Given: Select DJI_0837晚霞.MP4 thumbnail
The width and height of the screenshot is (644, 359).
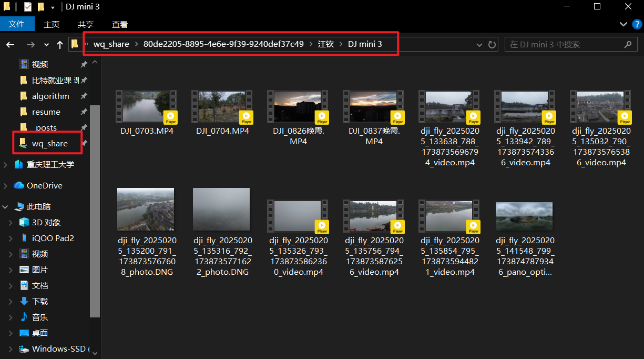Looking at the screenshot, I should 373,107.
